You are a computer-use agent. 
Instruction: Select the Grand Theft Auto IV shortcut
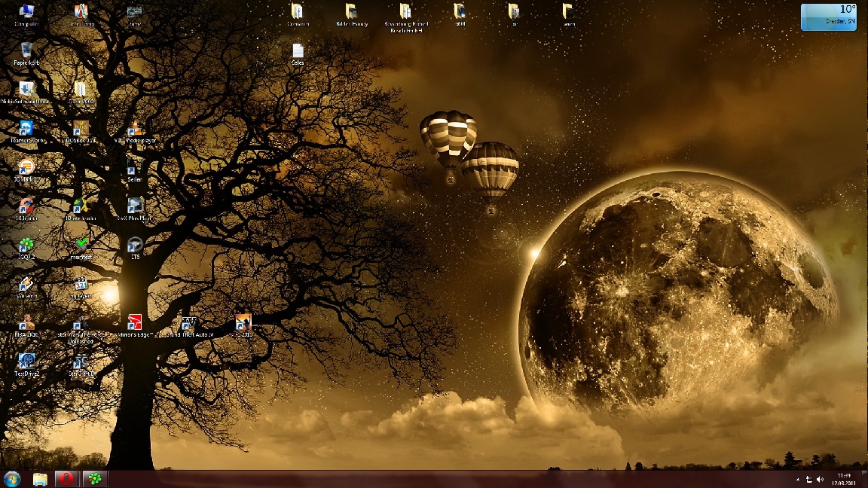pyautogui.click(x=188, y=324)
